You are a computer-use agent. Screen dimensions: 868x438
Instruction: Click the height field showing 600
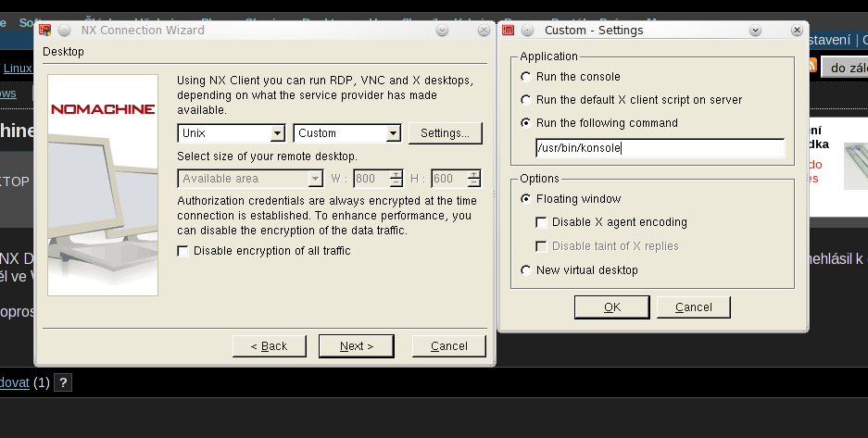[449, 179]
